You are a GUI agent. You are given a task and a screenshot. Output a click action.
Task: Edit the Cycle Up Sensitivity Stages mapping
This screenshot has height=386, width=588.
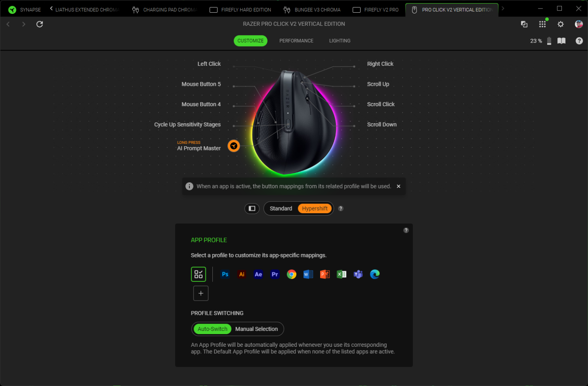(x=187, y=125)
